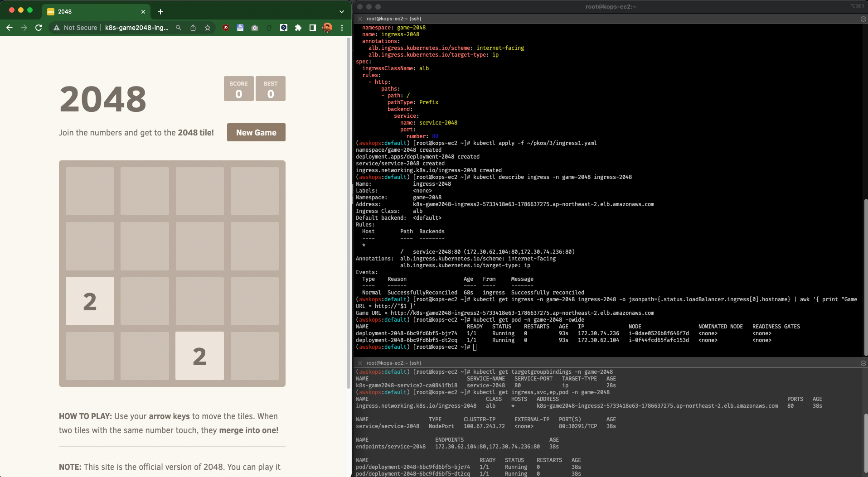Image resolution: width=868 pixels, height=477 pixels.
Task: Click node ID i-0f44fcd65fafc153d
Action: pyautogui.click(x=659, y=340)
